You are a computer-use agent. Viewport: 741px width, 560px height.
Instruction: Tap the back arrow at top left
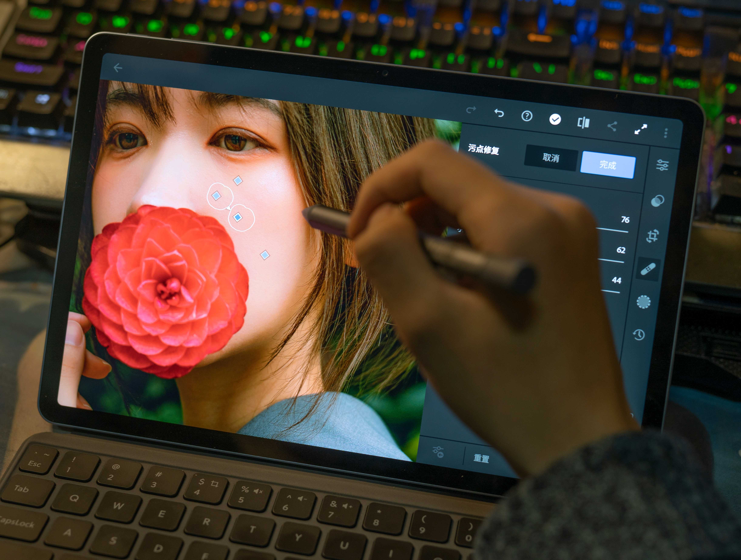point(118,68)
